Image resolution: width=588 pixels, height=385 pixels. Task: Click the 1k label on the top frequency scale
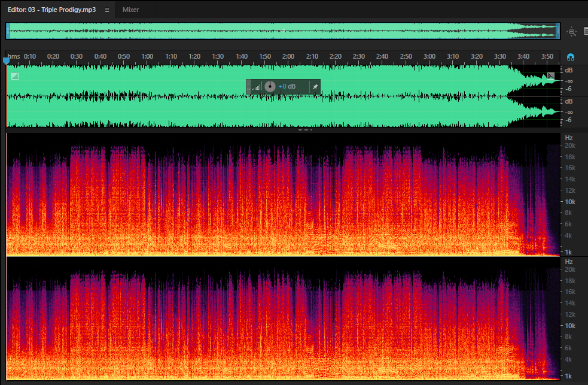pos(568,252)
